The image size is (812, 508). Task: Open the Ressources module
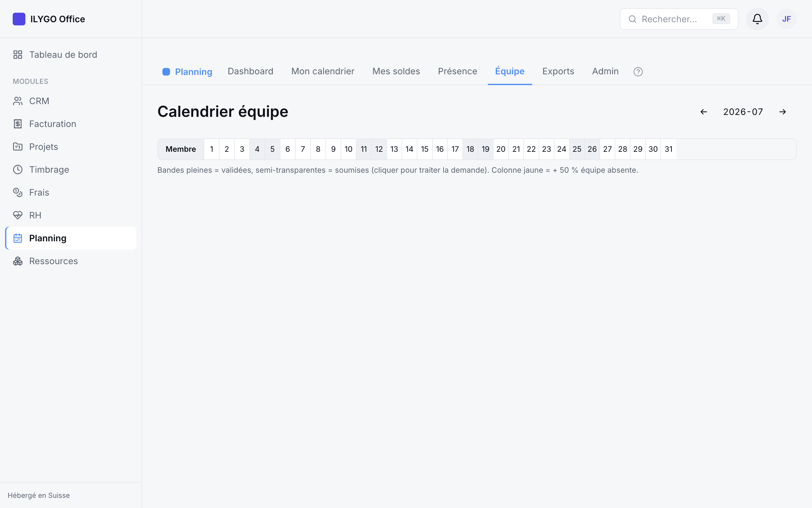pos(71,261)
